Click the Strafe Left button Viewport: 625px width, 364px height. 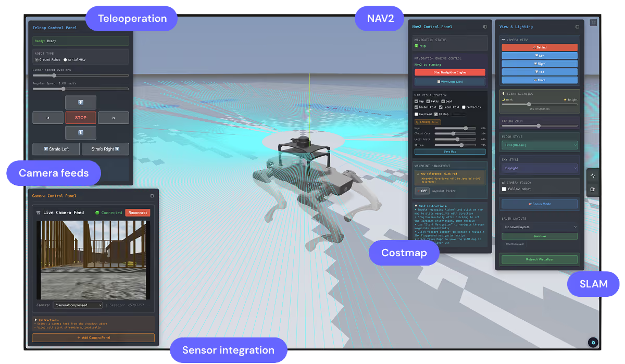(x=56, y=149)
